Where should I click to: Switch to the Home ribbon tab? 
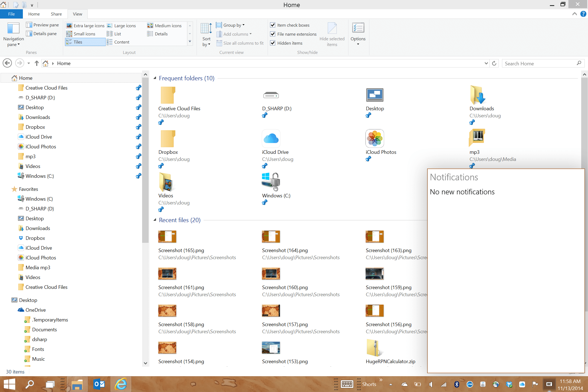[x=34, y=14]
